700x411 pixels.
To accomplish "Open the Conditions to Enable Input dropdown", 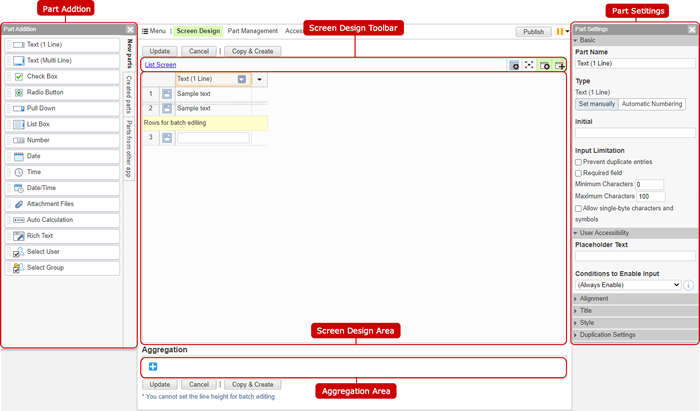I will (x=628, y=285).
